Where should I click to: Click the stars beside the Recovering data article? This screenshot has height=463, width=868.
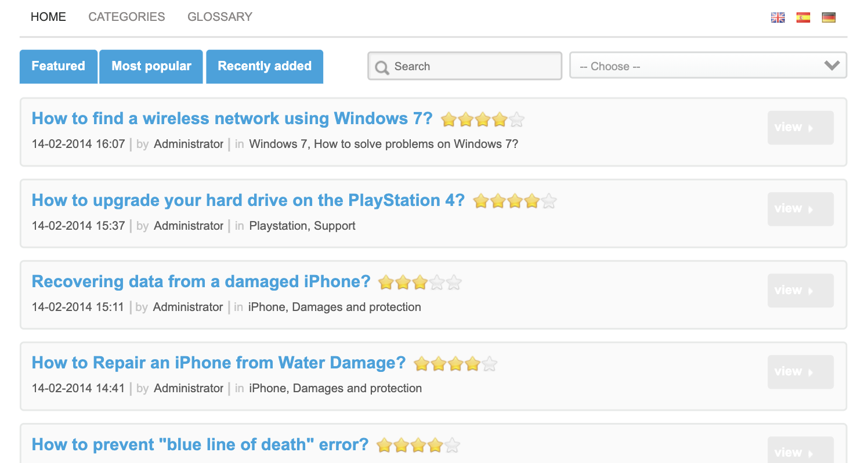(x=420, y=283)
